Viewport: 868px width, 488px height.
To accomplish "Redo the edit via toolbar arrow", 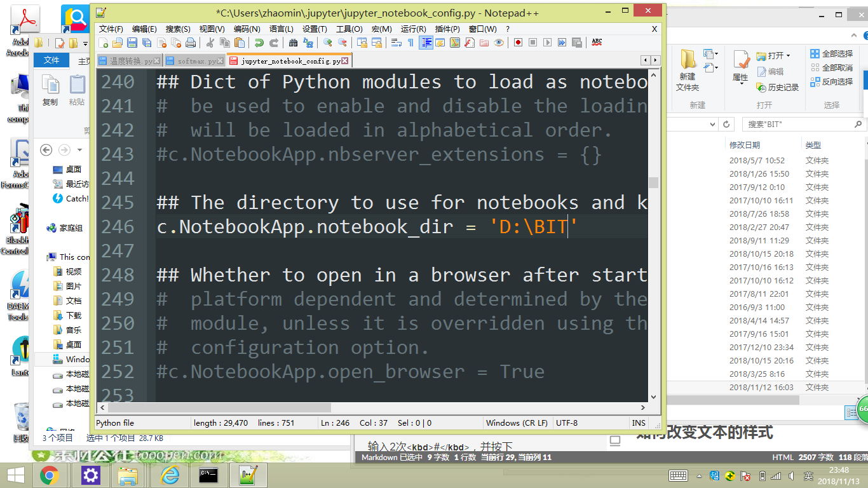I will 274,43.
